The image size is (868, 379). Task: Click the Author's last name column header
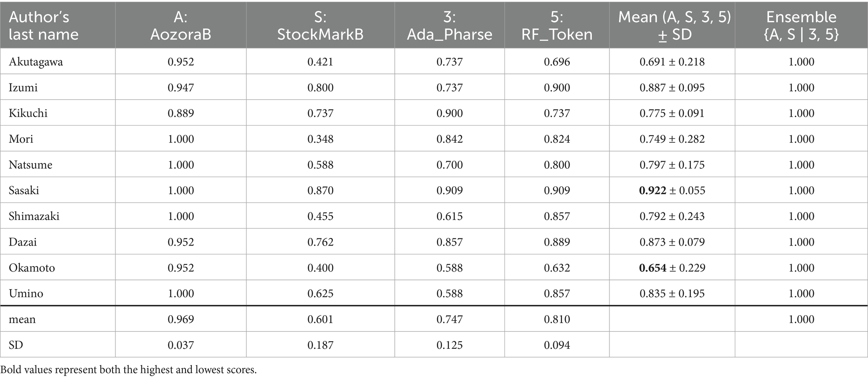pyautogui.click(x=44, y=25)
